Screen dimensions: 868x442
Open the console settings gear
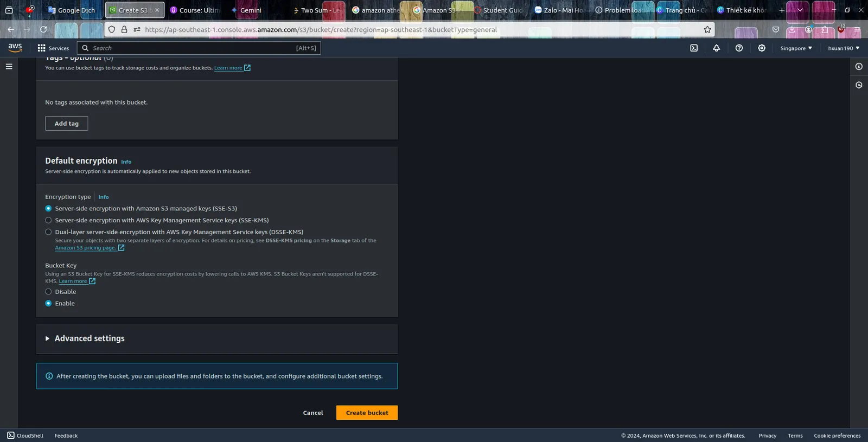coord(762,48)
